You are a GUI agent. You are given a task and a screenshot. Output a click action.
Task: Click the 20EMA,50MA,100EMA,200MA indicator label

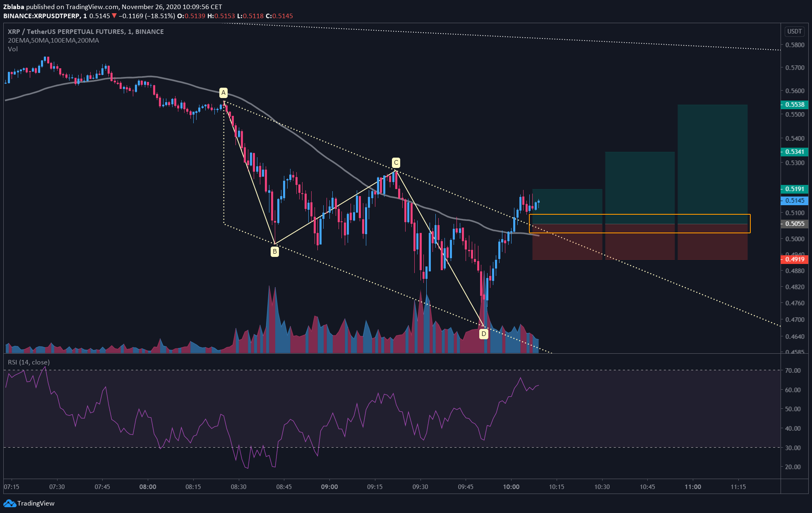(53, 41)
